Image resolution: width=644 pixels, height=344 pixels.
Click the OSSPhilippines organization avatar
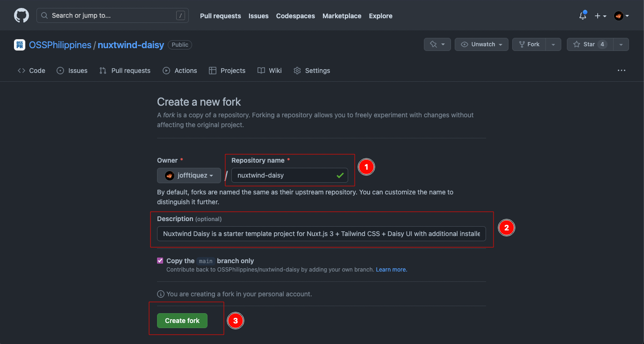pos(20,45)
